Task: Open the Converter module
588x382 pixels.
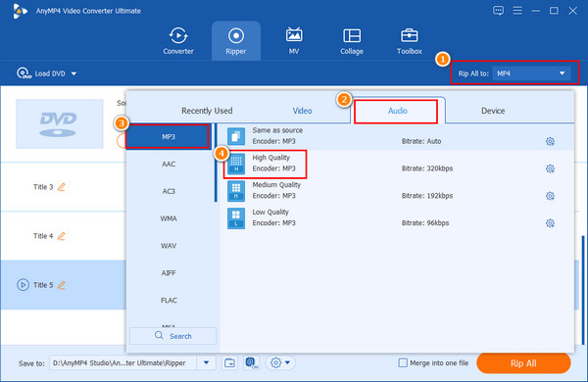Action: click(x=178, y=41)
